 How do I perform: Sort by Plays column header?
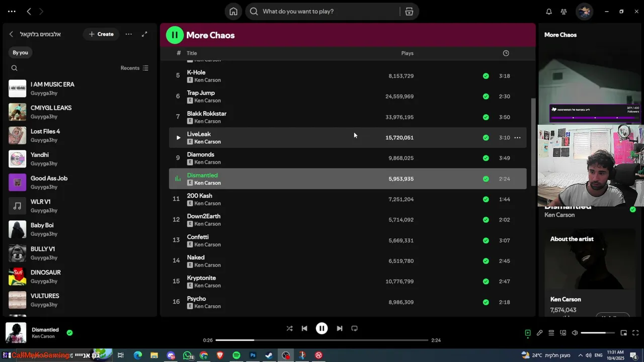click(x=407, y=53)
